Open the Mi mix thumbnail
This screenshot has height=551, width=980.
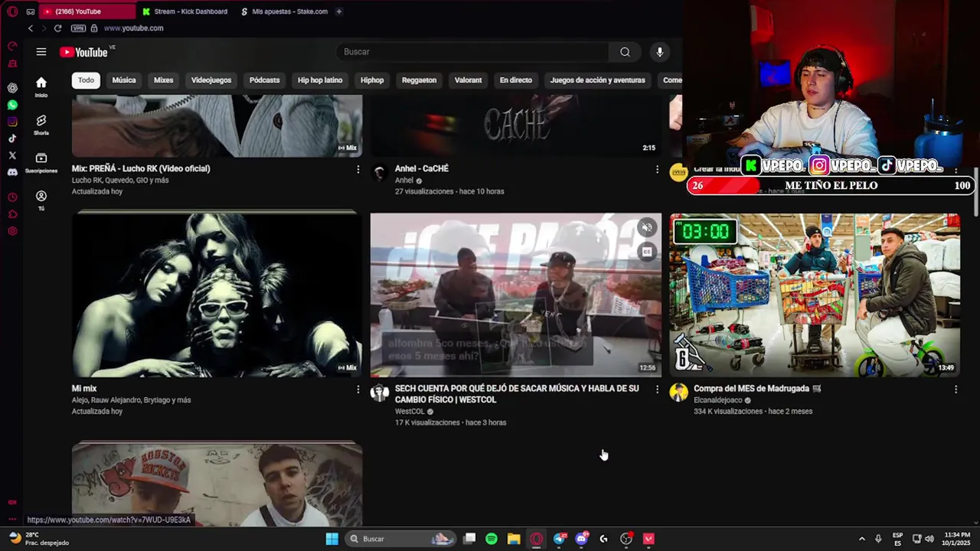217,295
